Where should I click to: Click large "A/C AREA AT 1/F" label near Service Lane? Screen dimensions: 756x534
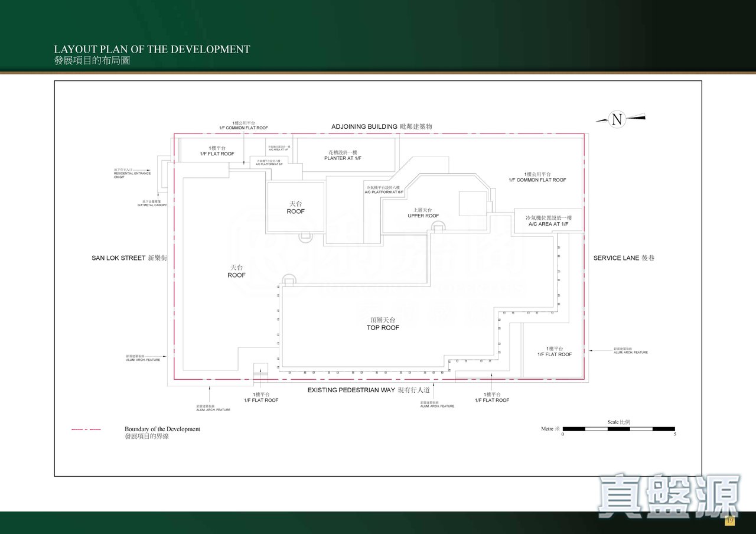[x=548, y=224]
